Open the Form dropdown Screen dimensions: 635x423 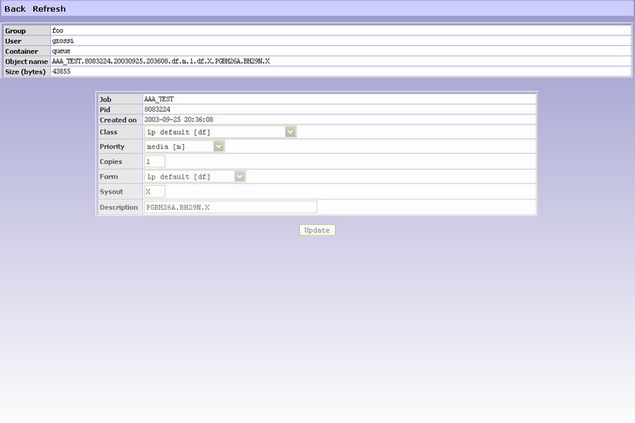(195, 176)
